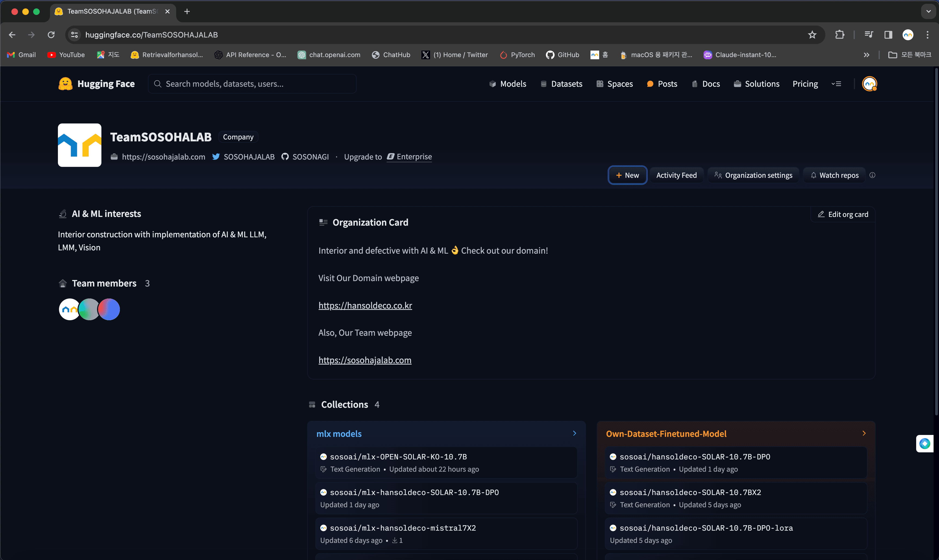The width and height of the screenshot is (939, 560).
Task: Open Chrome profile avatar in toolbar
Action: pos(908,35)
